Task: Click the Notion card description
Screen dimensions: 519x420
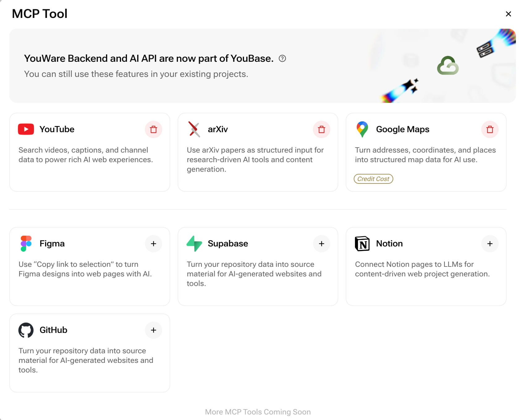Action: 422,269
